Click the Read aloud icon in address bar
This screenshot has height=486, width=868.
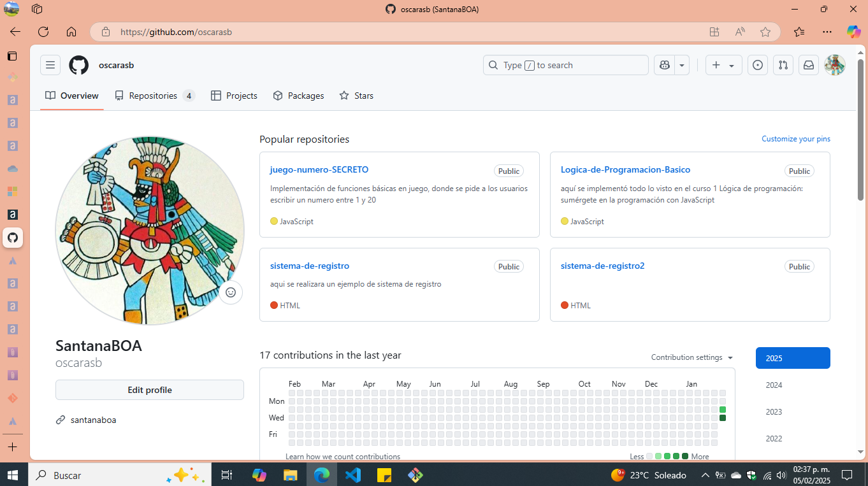tap(740, 32)
